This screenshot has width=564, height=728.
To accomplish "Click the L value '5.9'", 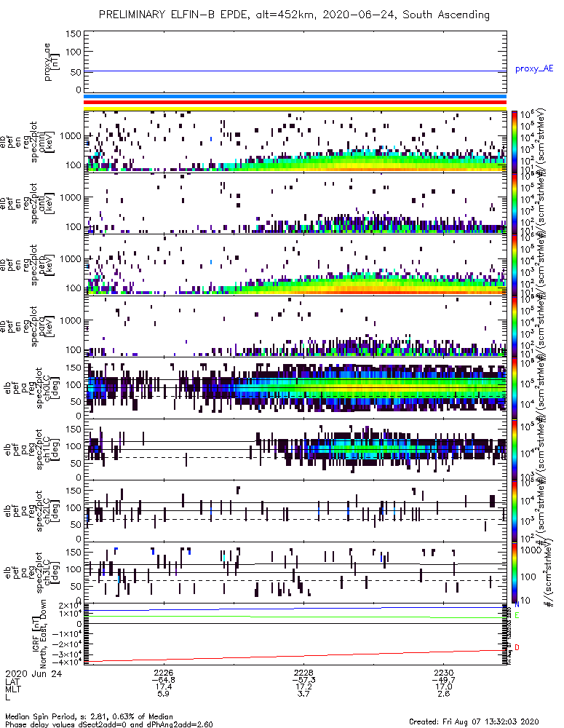I will click(164, 694).
